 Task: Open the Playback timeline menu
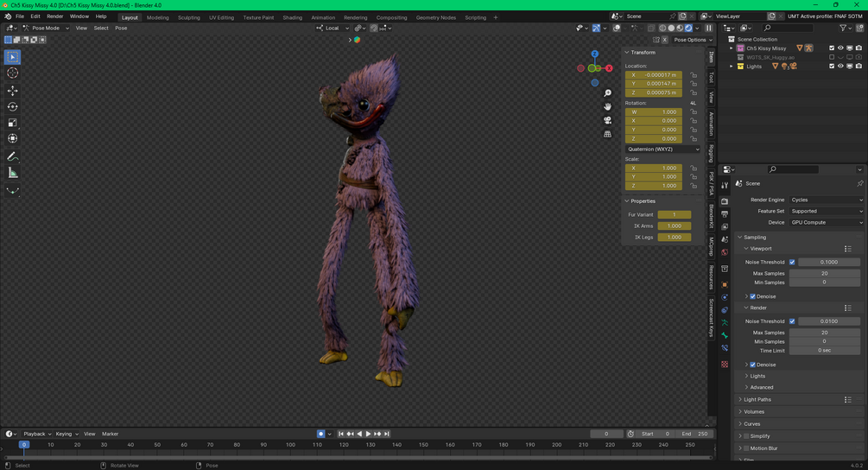point(37,434)
